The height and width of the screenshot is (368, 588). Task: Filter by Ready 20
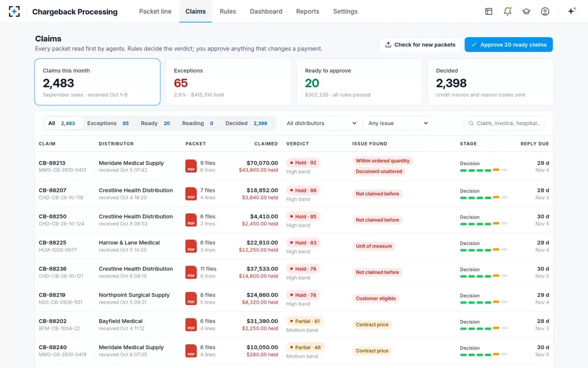tap(155, 123)
